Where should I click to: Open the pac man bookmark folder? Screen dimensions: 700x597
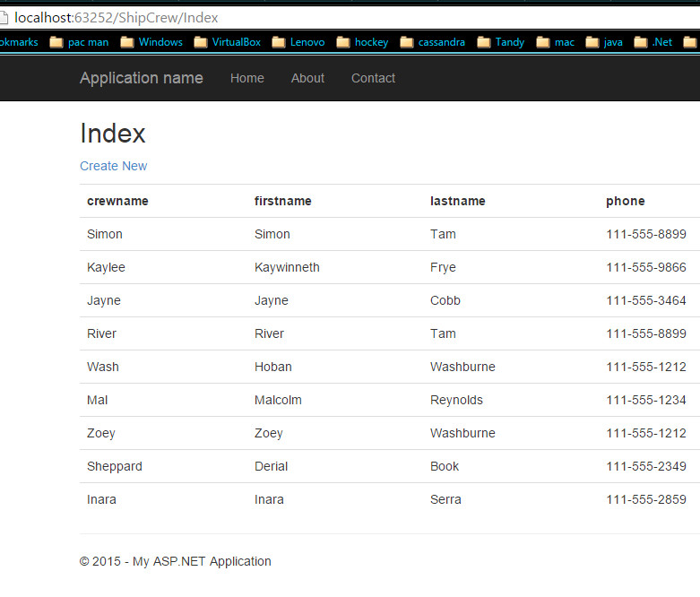78,42
